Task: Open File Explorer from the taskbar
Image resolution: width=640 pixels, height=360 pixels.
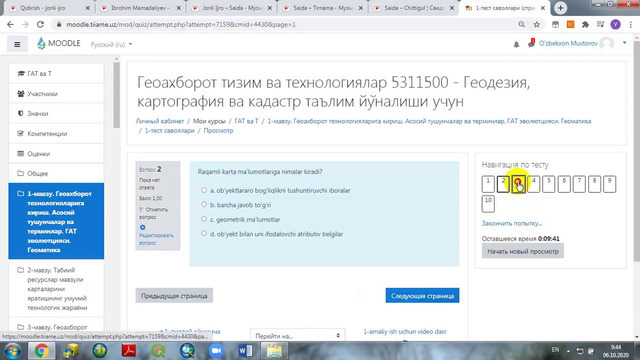Action: pos(274,351)
